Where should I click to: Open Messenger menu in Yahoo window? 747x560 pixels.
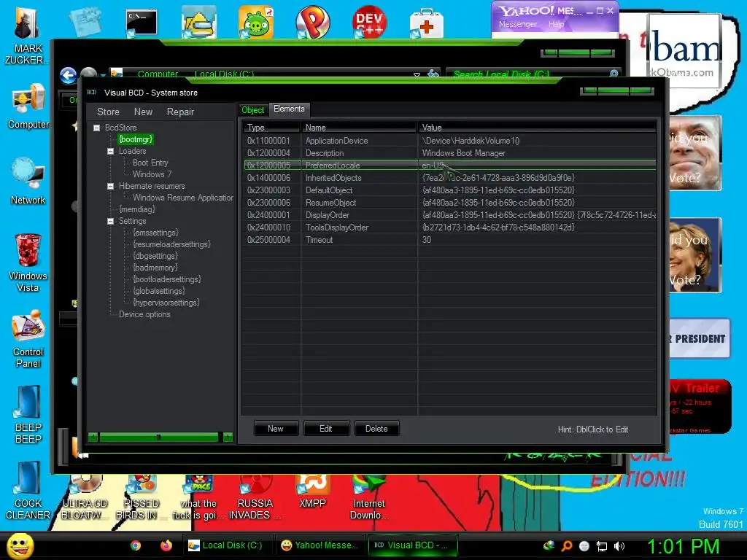tap(517, 24)
